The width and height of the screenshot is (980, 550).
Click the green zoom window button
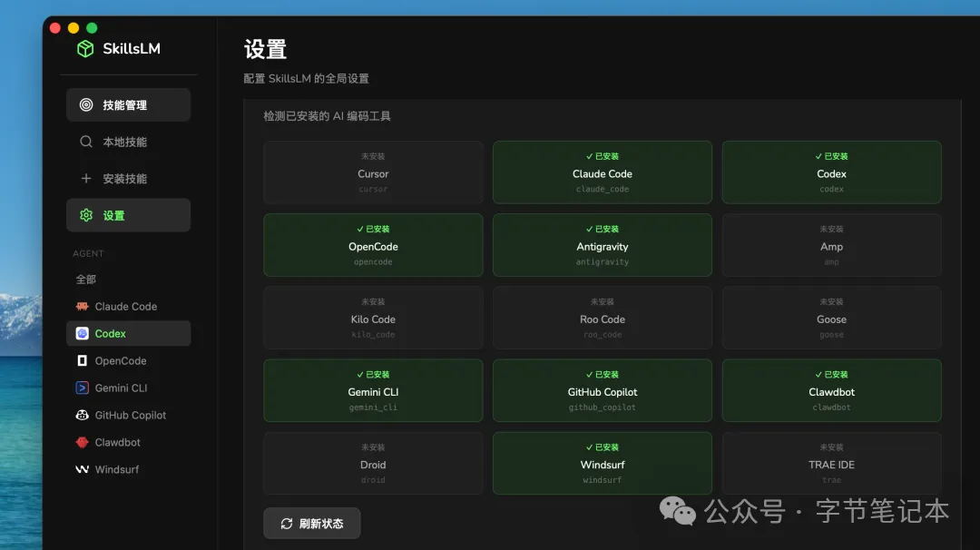[x=92, y=28]
